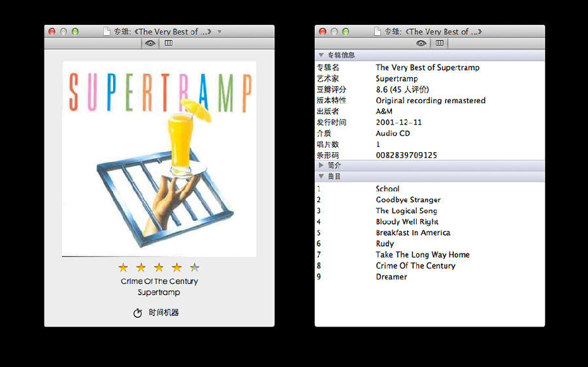Set rating to three stars
This screenshot has width=588, height=367.
pyautogui.click(x=159, y=267)
